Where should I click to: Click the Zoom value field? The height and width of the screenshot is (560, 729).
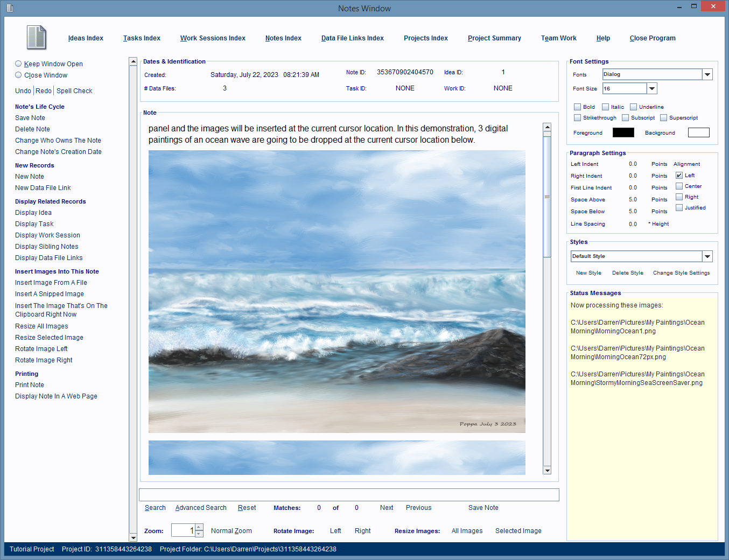click(x=183, y=530)
